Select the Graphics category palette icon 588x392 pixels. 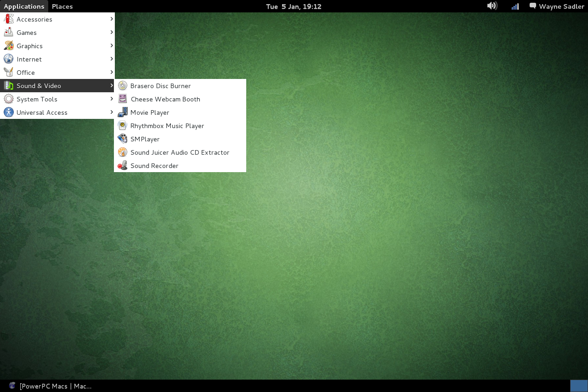pos(8,46)
